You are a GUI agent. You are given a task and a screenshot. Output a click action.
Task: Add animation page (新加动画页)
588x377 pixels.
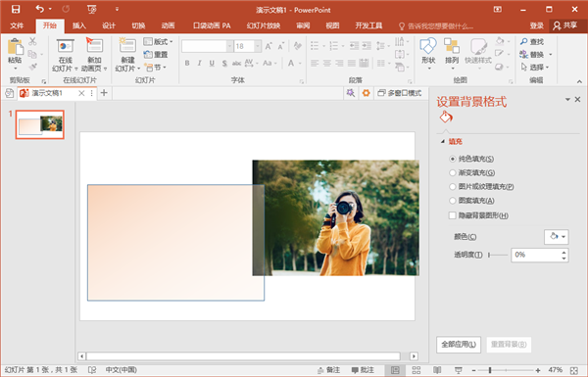[x=94, y=55]
